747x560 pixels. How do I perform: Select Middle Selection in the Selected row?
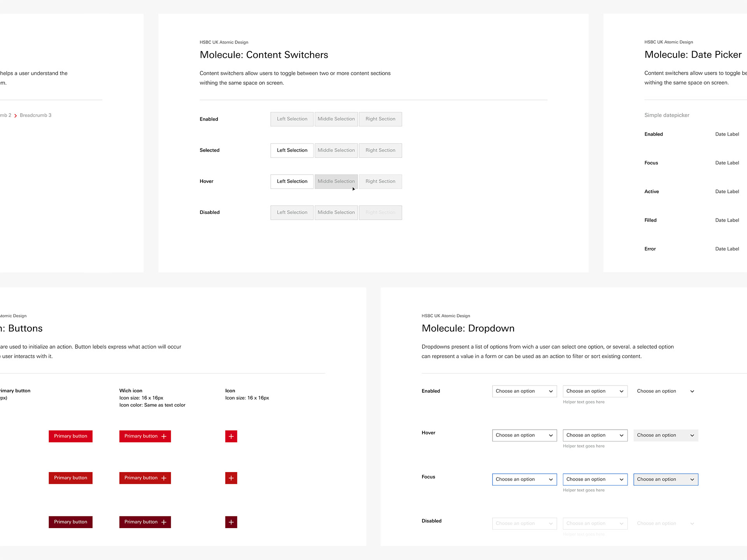[336, 150]
